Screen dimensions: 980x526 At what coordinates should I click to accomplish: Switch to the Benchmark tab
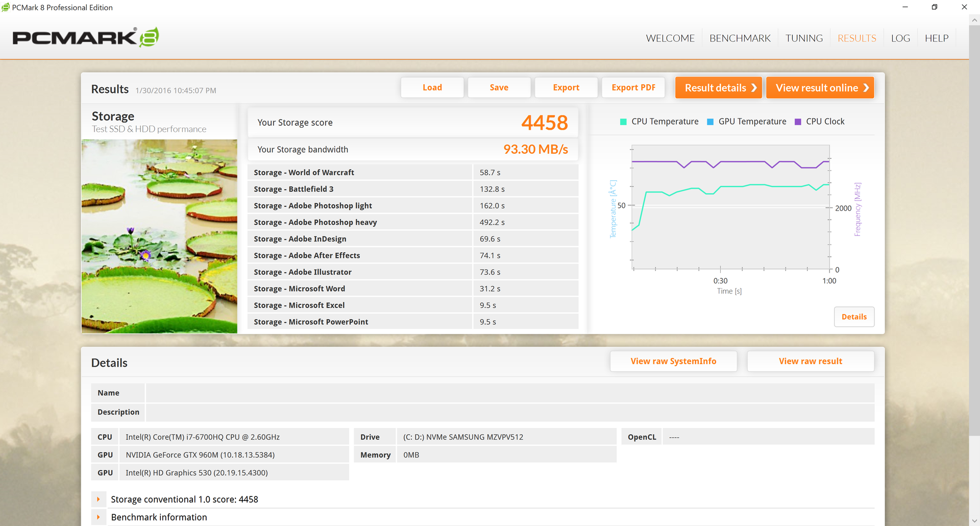[740, 38]
